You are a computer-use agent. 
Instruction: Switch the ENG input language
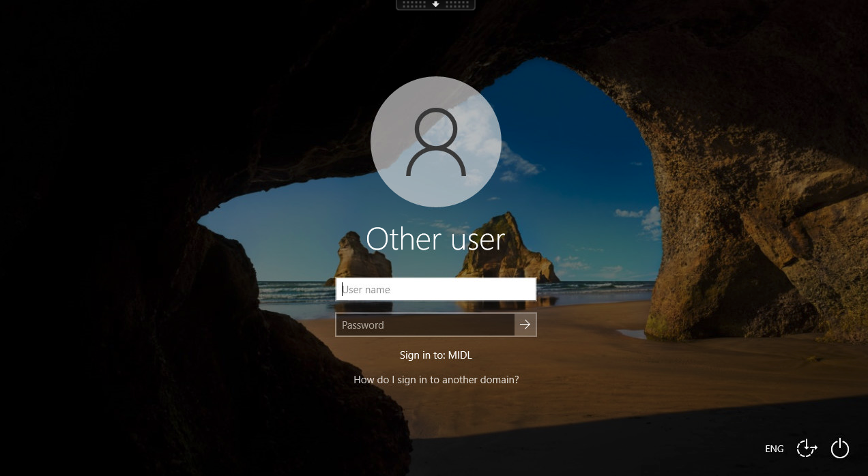coord(774,449)
